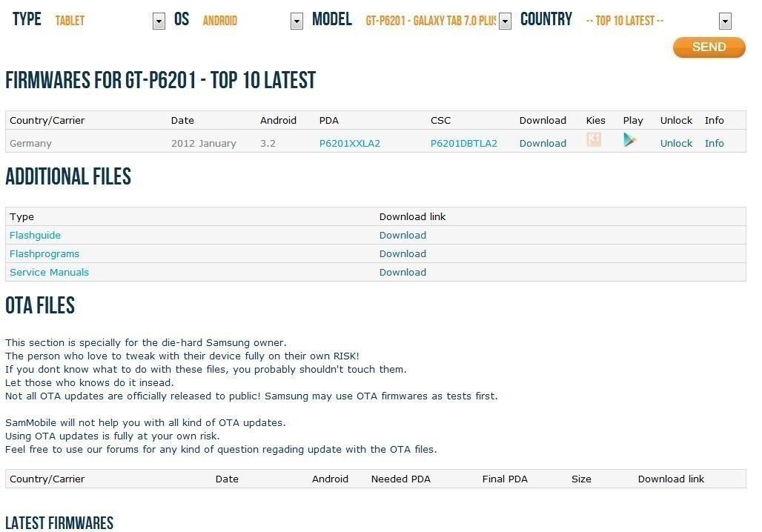Click the Google Play icon in Germany row
The image size is (762, 532).
click(629, 140)
